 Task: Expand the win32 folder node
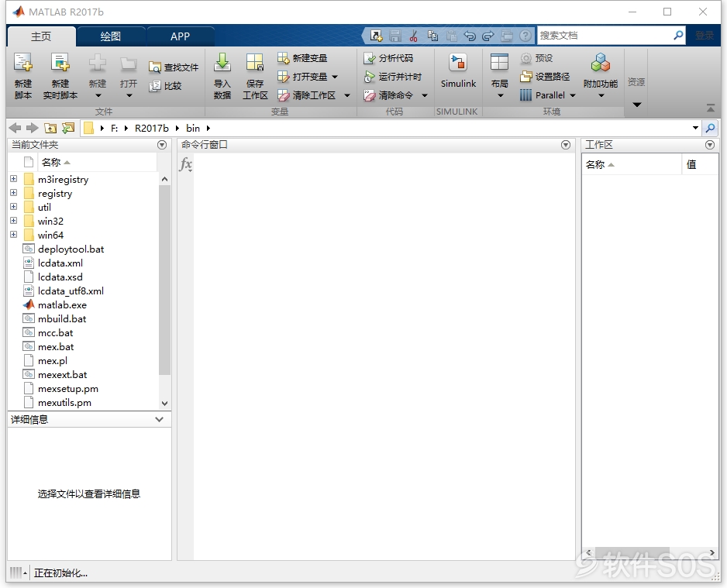coord(13,221)
